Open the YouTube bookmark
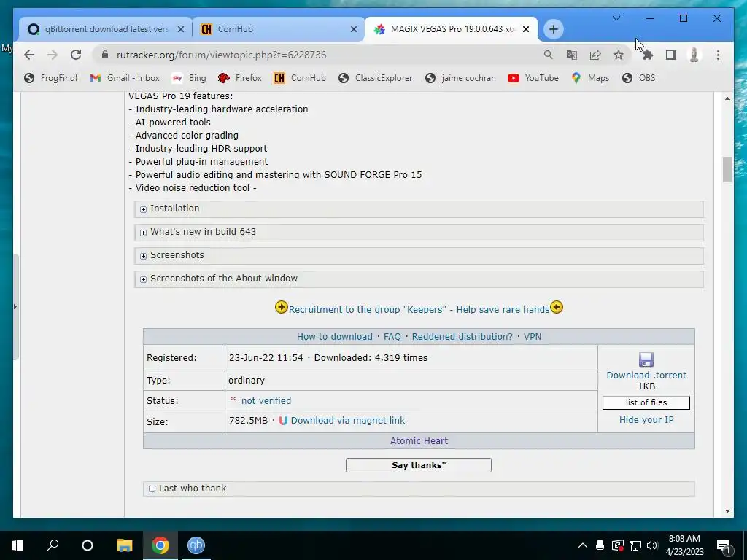Screen dimensions: 747x560 pos(533,78)
